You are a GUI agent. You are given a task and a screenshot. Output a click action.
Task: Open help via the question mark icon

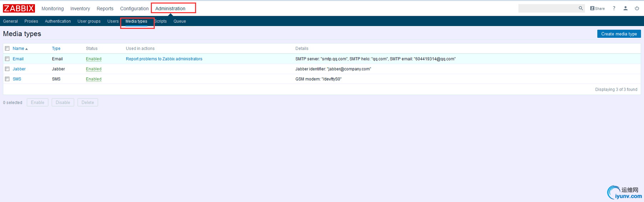pos(614,8)
